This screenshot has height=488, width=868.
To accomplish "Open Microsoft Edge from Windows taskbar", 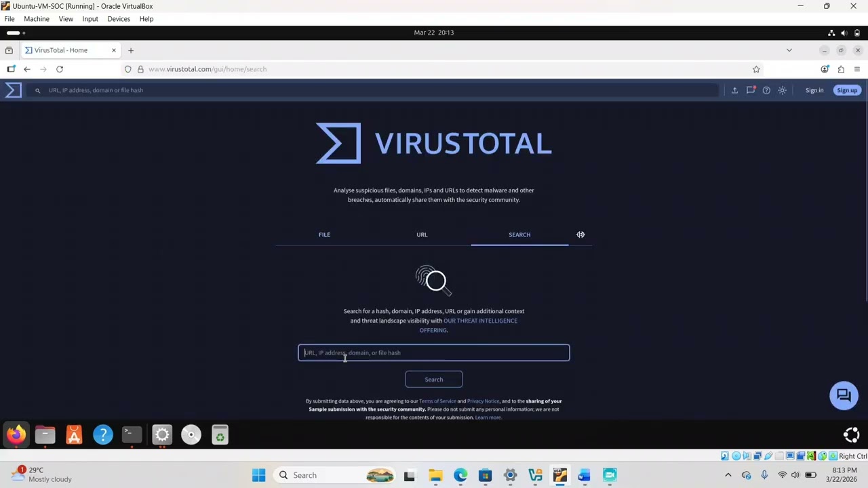I will pyautogui.click(x=460, y=476).
